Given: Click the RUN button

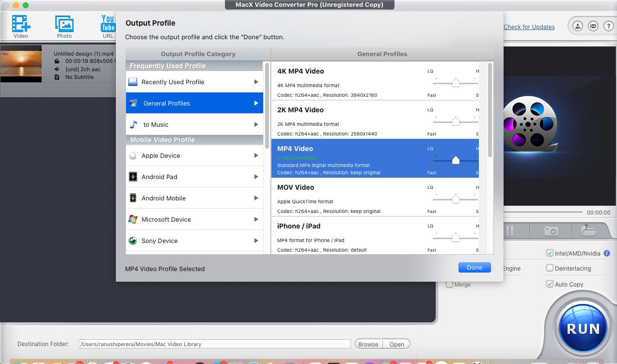Looking at the screenshot, I should [x=583, y=329].
